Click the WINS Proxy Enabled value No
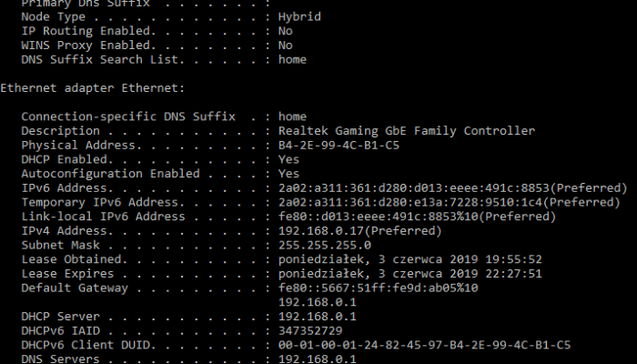Image resolution: width=637 pixels, height=364 pixels. pyautogui.click(x=285, y=45)
